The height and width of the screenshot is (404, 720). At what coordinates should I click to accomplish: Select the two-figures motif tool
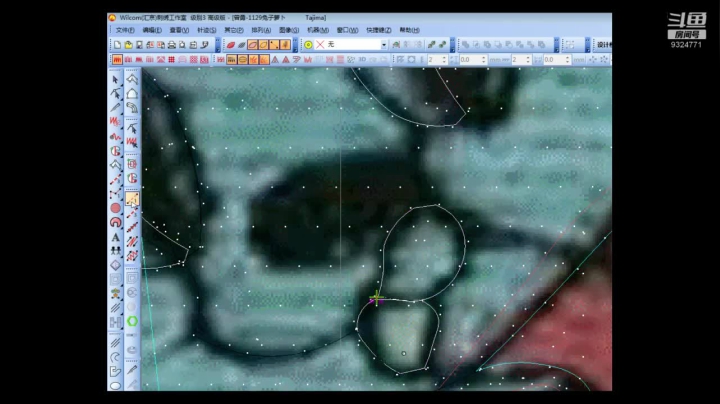[115, 251]
